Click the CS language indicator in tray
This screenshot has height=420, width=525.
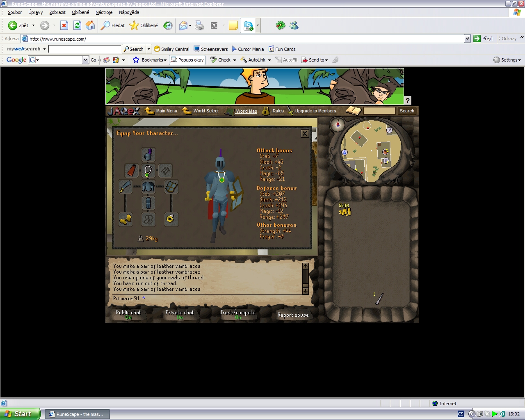(x=461, y=414)
